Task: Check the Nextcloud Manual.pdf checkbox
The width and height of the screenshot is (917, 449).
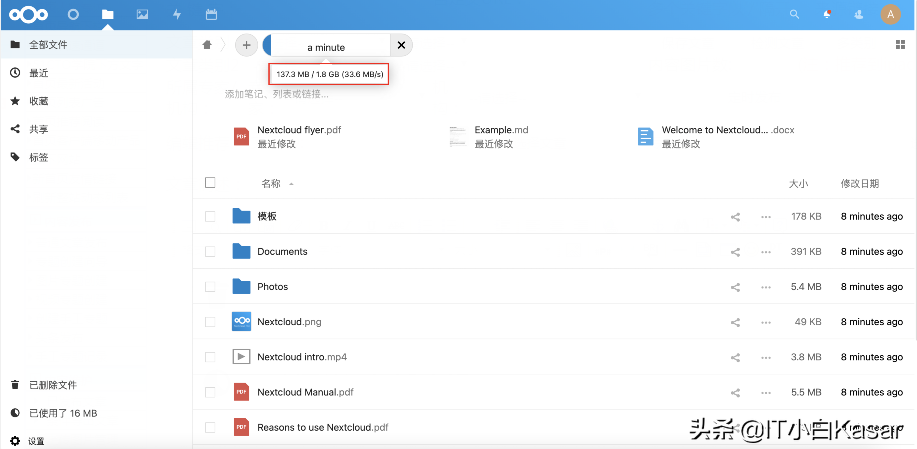Action: [x=210, y=392]
